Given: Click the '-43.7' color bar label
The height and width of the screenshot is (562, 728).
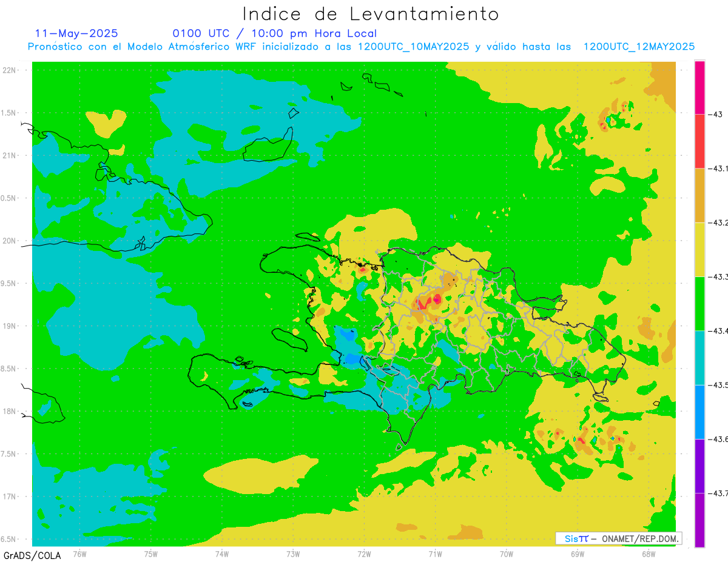Looking at the screenshot, I should [x=718, y=493].
